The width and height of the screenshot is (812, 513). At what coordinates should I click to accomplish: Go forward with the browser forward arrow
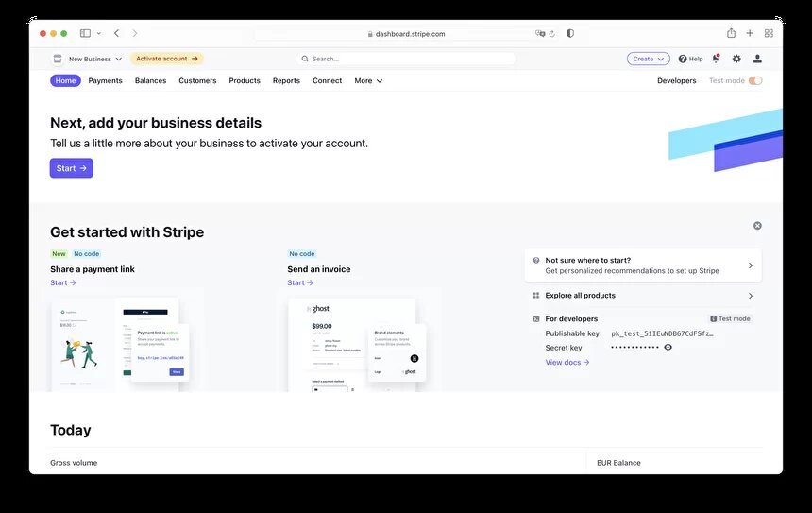(135, 33)
